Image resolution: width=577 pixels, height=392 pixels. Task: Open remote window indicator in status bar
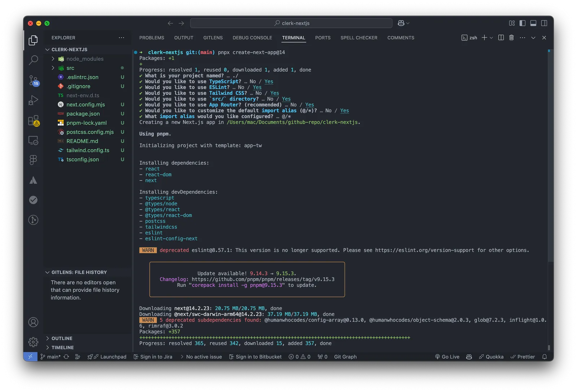30,357
